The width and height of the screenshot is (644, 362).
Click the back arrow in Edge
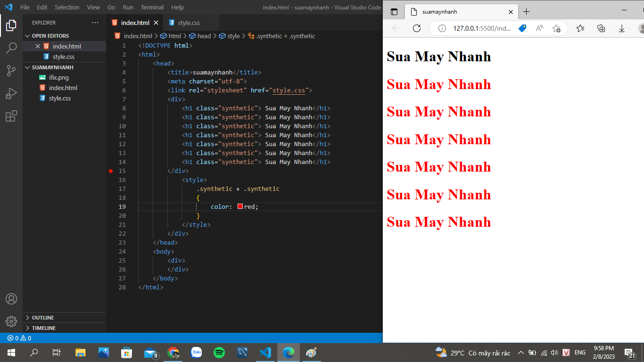(396, 28)
